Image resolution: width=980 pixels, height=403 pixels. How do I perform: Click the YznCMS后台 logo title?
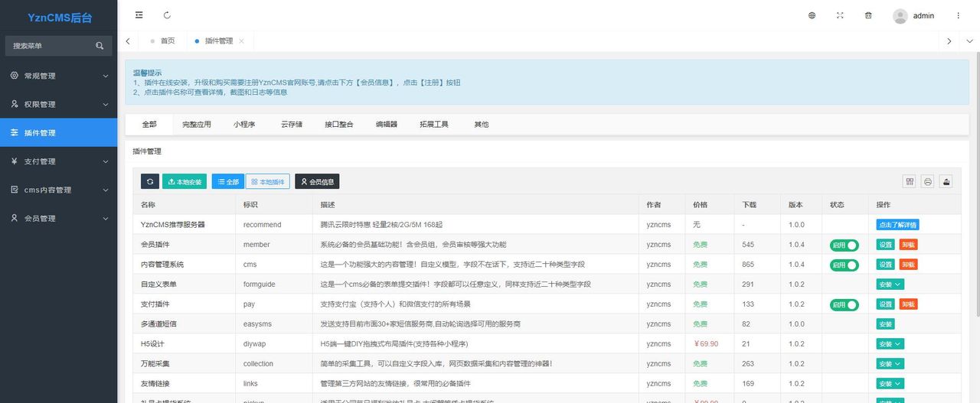(59, 18)
